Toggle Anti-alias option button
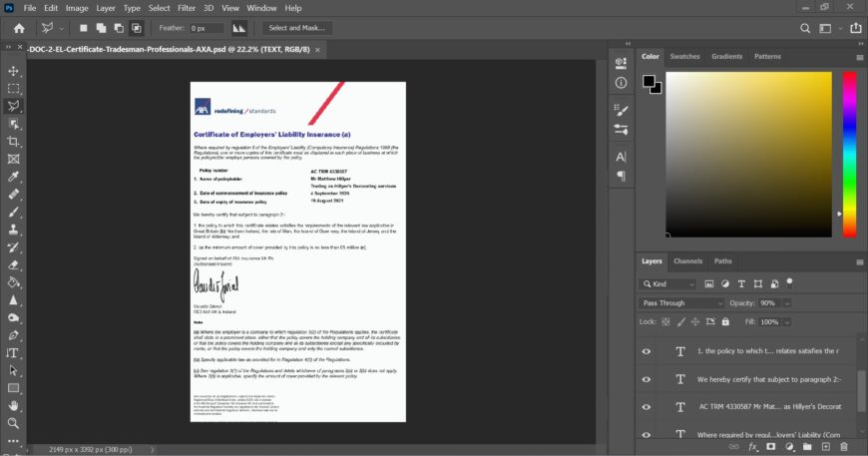 point(239,28)
